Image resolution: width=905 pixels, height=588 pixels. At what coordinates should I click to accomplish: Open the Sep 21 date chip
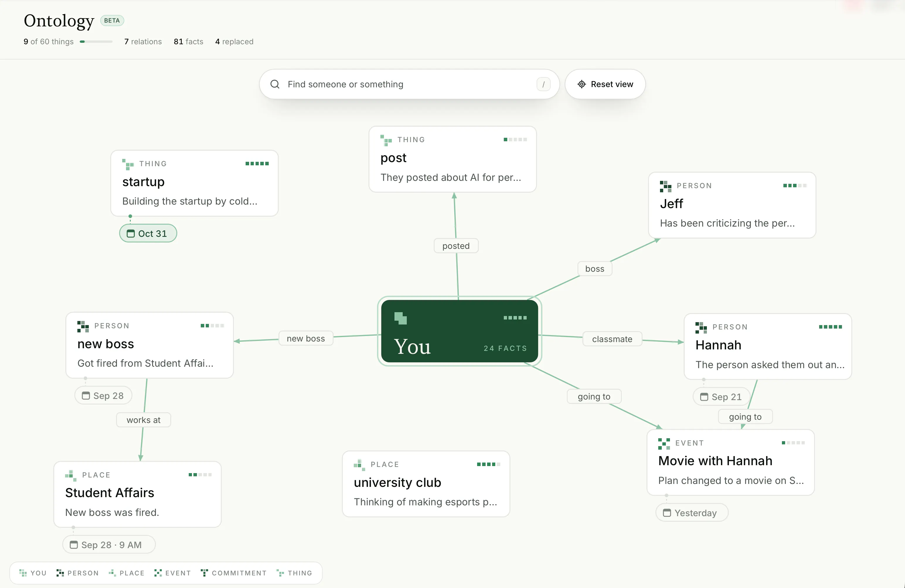pyautogui.click(x=721, y=397)
